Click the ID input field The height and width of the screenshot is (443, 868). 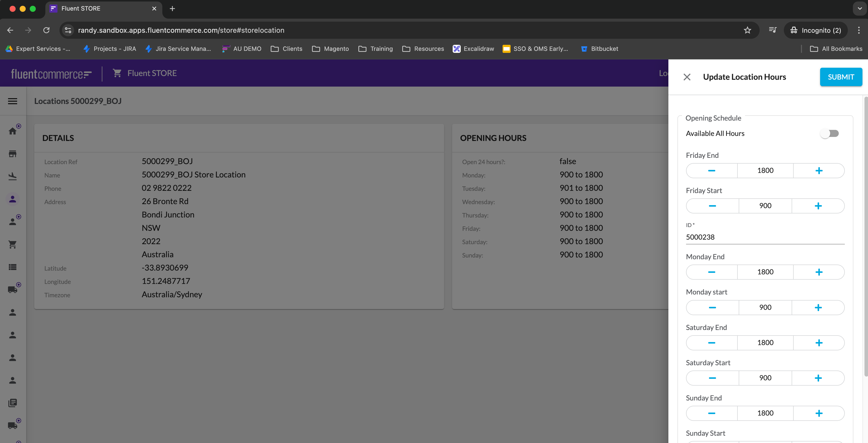coord(765,237)
